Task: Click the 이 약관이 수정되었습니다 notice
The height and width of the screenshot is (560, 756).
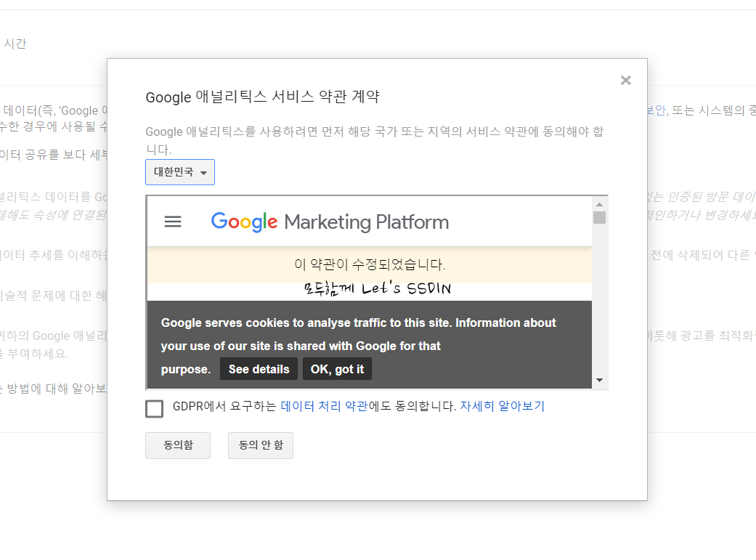Action: 370,264
